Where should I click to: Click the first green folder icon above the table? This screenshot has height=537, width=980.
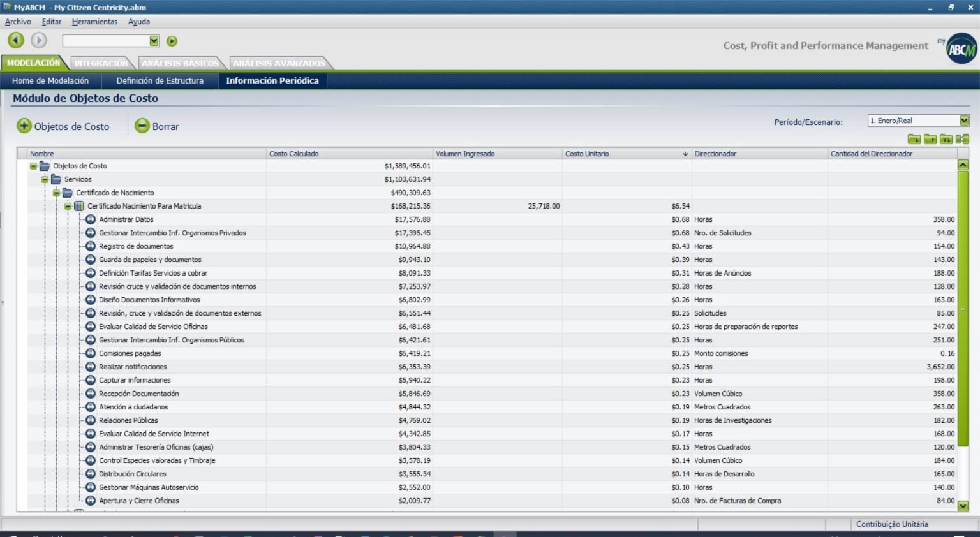tap(914, 139)
